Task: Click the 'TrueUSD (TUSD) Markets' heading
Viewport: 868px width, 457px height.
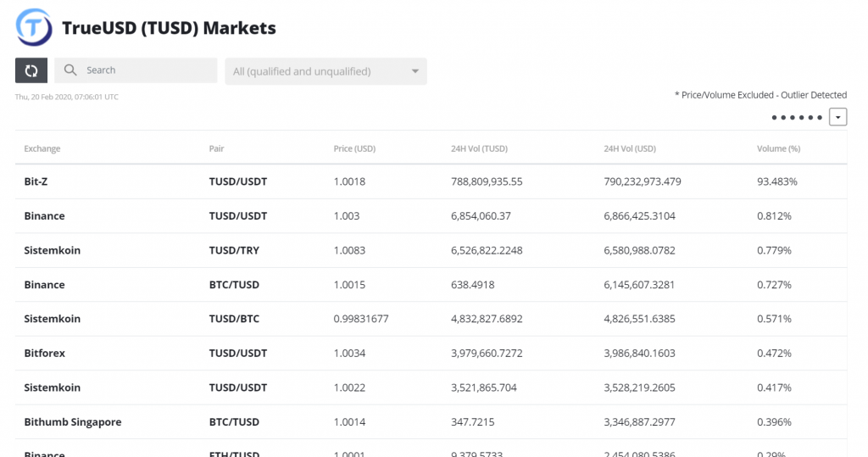Action: pos(169,28)
